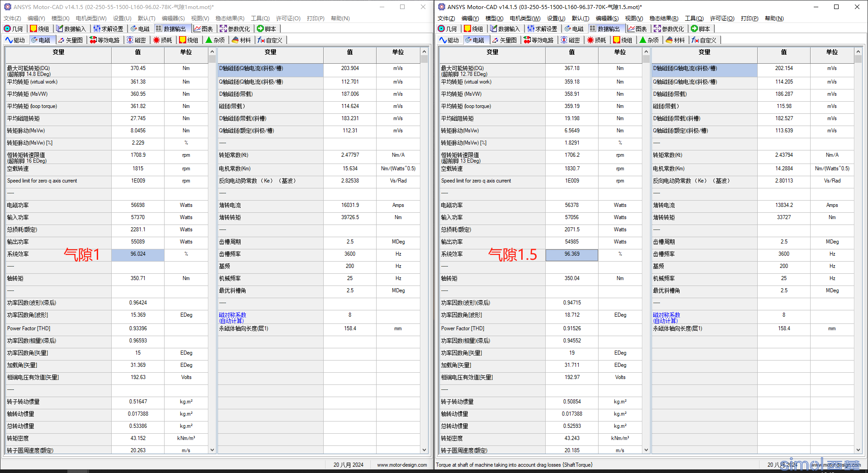Viewport: 868px width, 473px height.
Task: Open 参数优化 tab in left window
Action: click(235, 28)
